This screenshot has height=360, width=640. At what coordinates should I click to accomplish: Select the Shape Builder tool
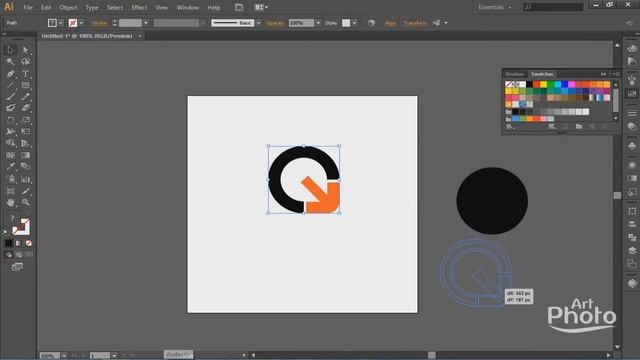[11, 143]
